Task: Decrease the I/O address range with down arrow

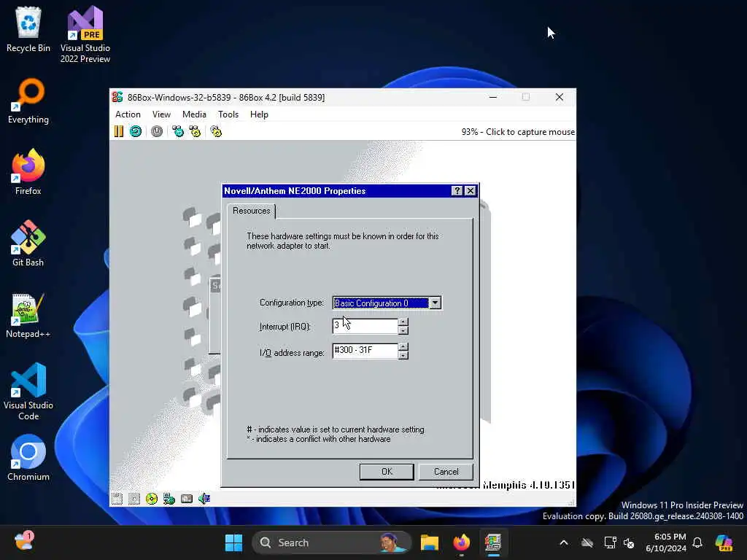Action: point(403,355)
